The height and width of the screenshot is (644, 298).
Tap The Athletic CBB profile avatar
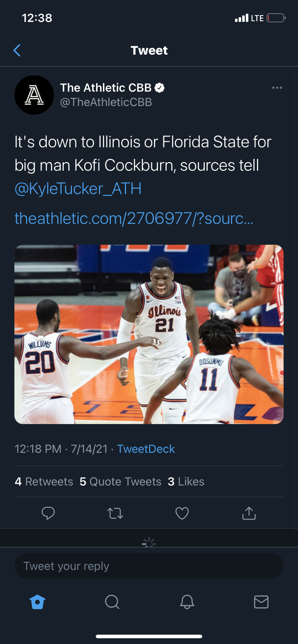[34, 95]
